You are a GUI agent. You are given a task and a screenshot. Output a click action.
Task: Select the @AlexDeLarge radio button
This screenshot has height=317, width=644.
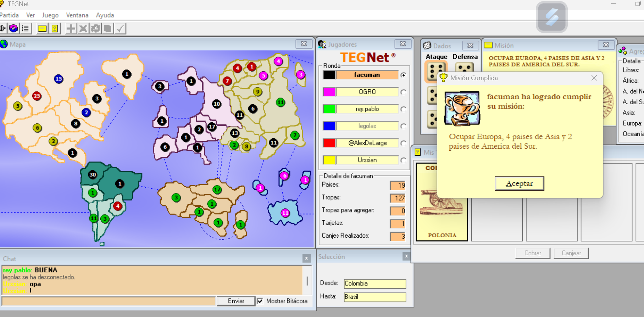pyautogui.click(x=403, y=143)
